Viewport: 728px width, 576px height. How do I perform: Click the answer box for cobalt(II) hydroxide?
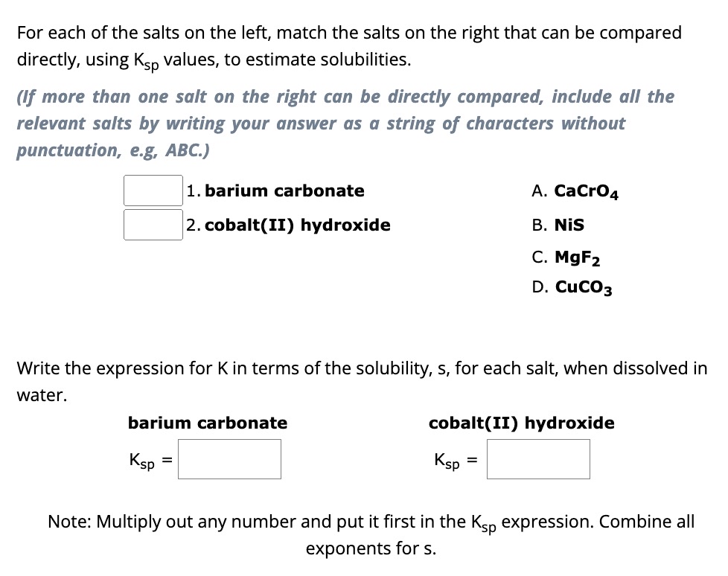point(152,225)
